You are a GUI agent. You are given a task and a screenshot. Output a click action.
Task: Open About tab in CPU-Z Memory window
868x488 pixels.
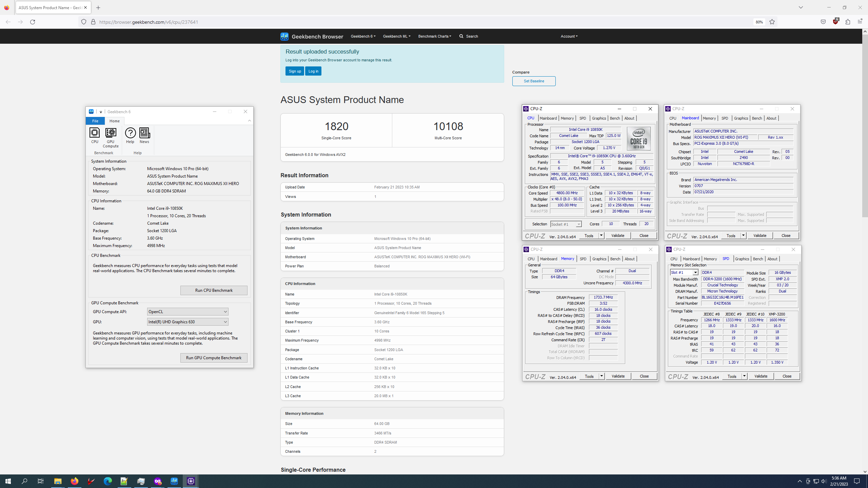coord(630,259)
